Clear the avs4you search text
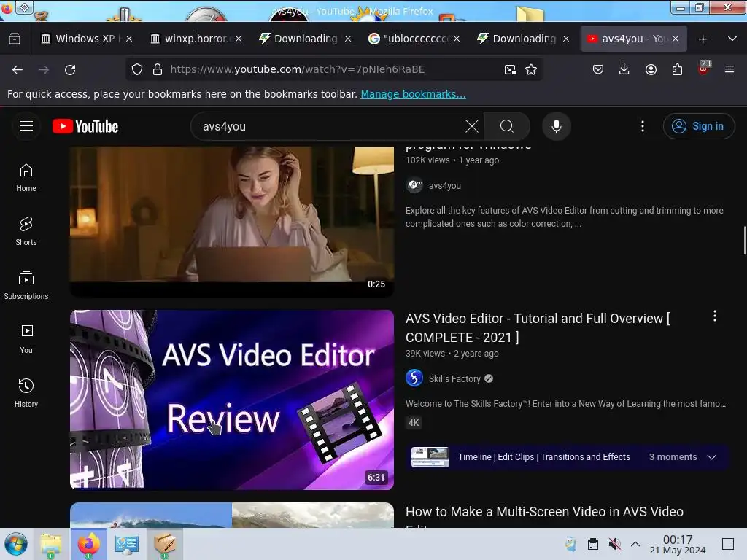The height and width of the screenshot is (560, 747). 472,126
